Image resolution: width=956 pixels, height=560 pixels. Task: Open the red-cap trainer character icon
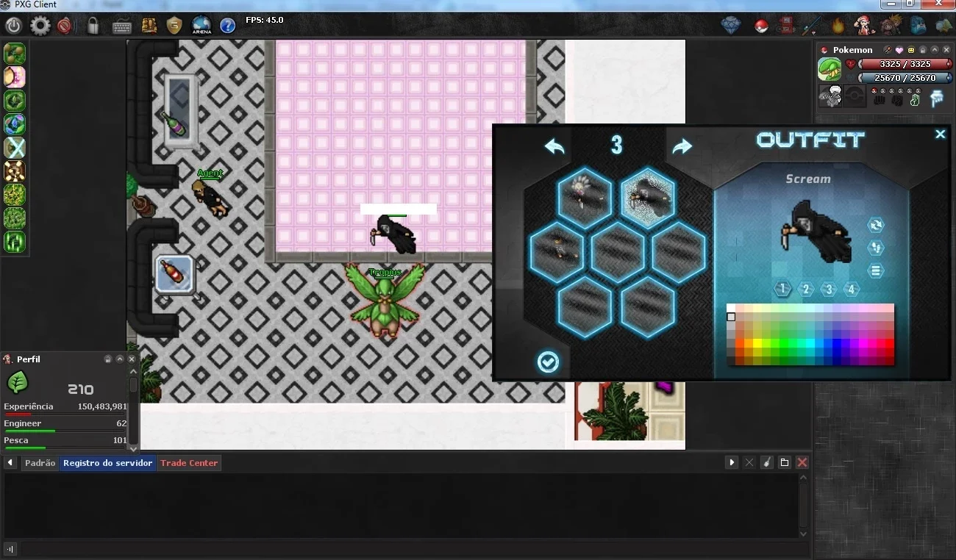(x=863, y=26)
